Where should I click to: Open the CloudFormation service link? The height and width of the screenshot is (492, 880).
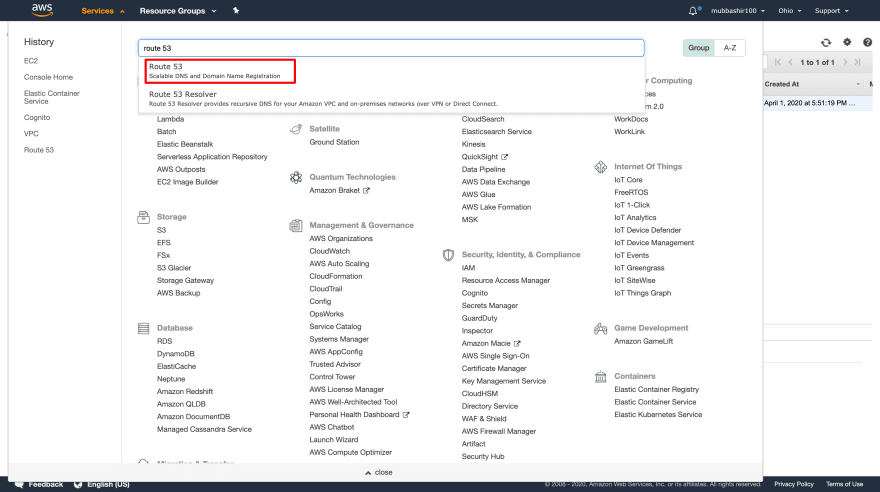(x=336, y=277)
